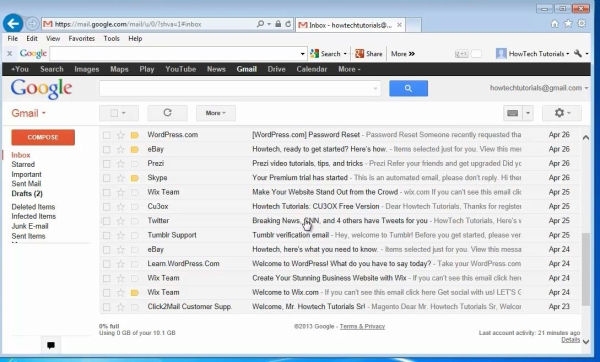This screenshot has height=362, width=600.
Task: Check the Twitter email checkbox
Action: pyautogui.click(x=107, y=221)
